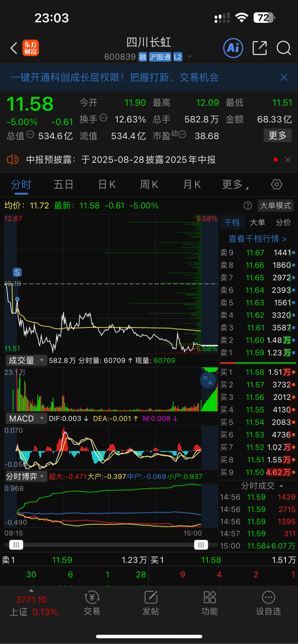Expand the 上证 index bar

[31, 591]
